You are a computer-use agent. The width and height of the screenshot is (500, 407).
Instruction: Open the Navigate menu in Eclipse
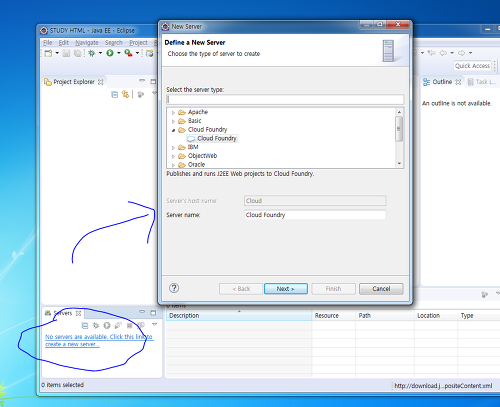[87, 43]
